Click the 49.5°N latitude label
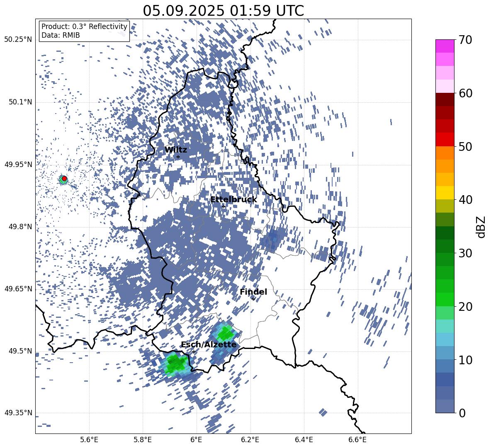The image size is (491, 448). click(20, 351)
